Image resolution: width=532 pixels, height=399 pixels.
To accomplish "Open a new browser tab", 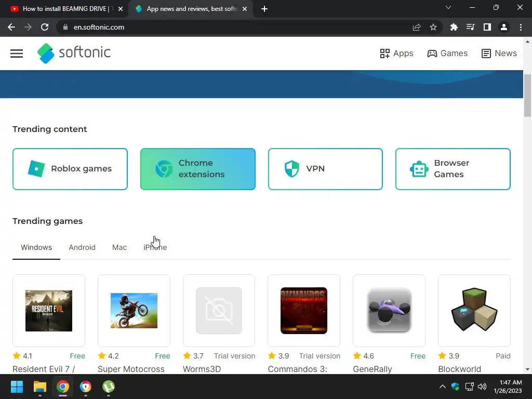I will coord(264,9).
